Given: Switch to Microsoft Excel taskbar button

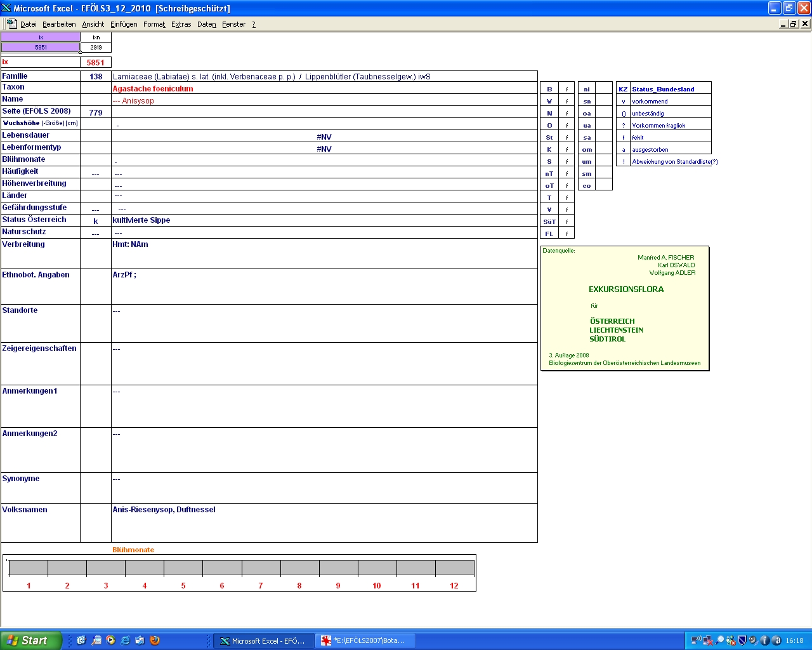Looking at the screenshot, I should pos(263,640).
